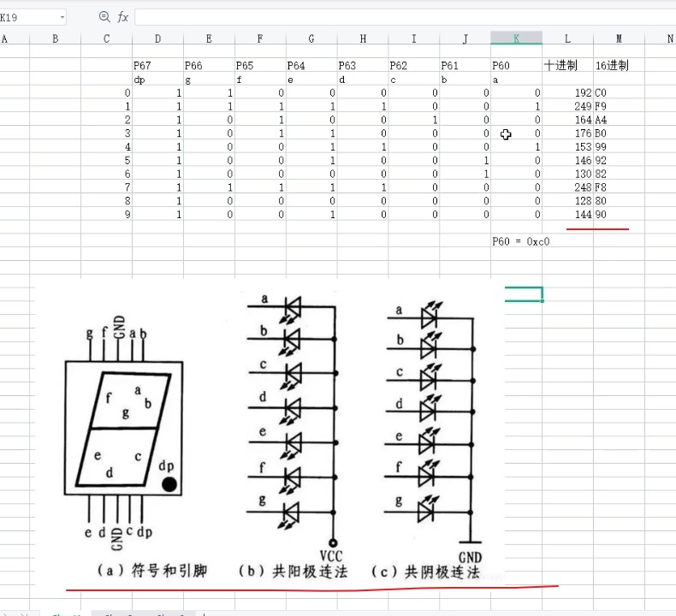This screenshot has width=676, height=616.
Task: Select the hex value A4 cell
Action: [x=619, y=120]
